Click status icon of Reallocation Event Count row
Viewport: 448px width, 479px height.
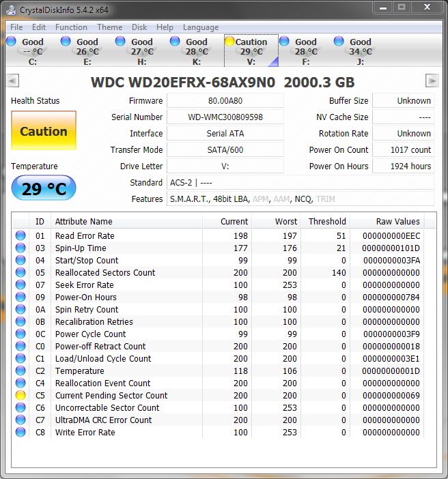tap(20, 383)
